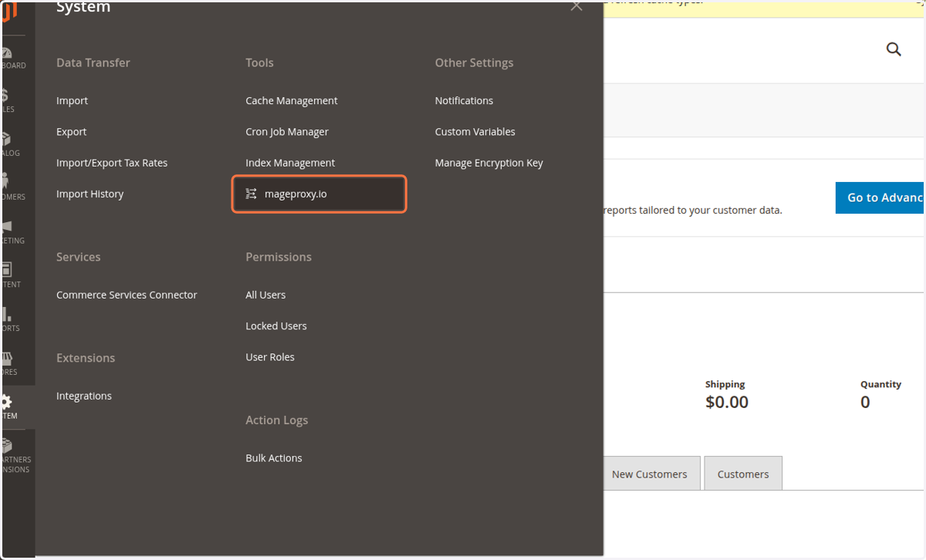
Task: Open Export under Data Transfer
Action: [x=71, y=132]
